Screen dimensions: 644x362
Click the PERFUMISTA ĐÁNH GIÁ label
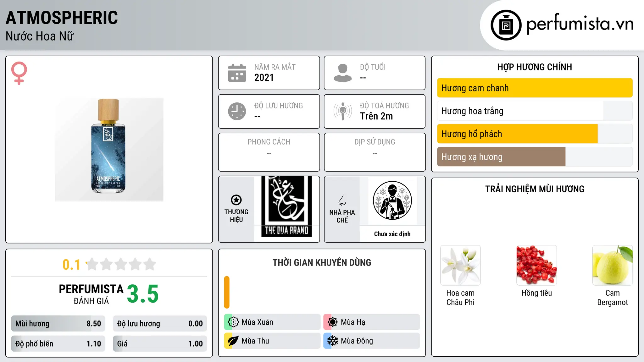tap(91, 294)
